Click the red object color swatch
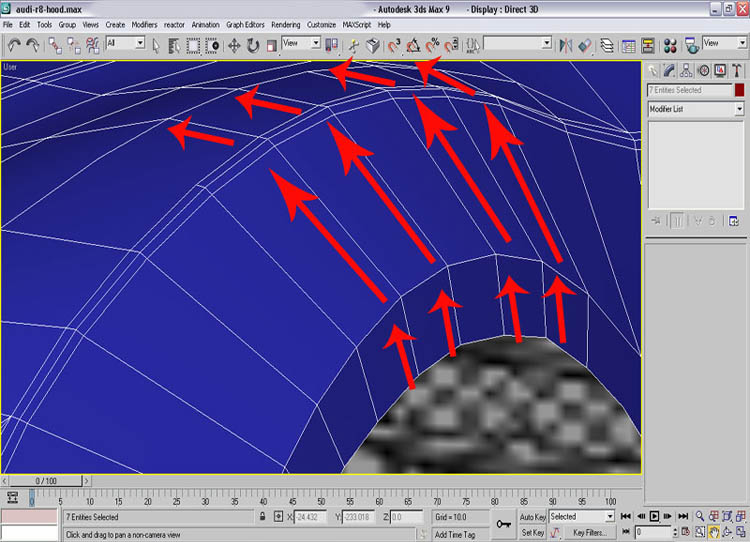Screen dimensions: 750x542 click(739, 90)
